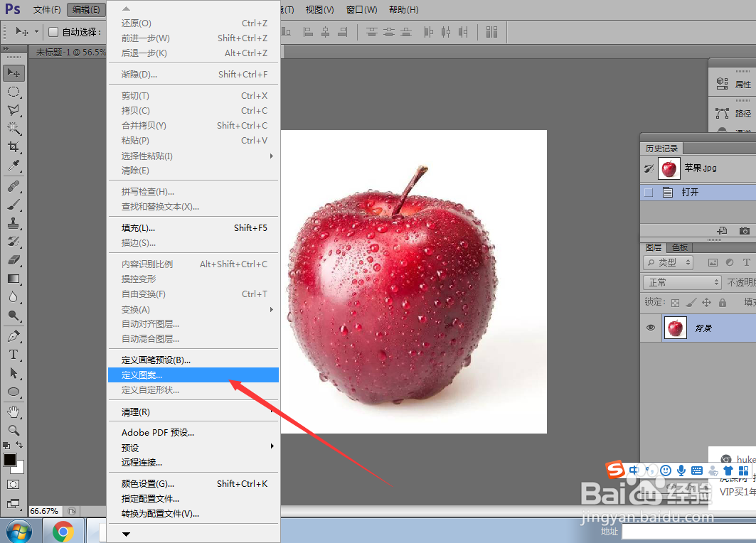Choose 定义图案 menu item

193,375
